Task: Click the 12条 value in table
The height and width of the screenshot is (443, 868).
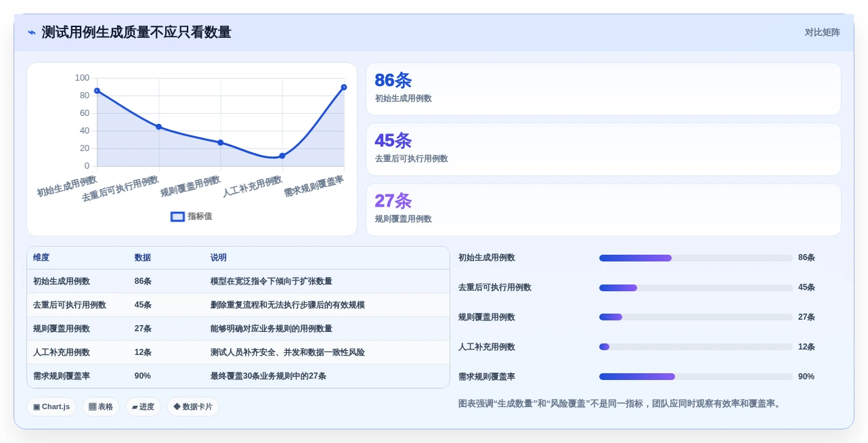Action: [143, 352]
